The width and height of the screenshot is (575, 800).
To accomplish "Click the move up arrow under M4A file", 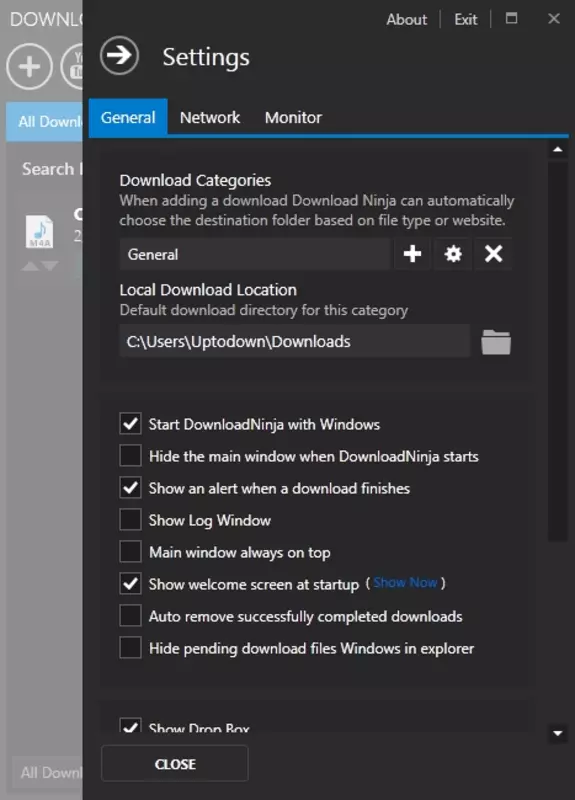I will (30, 266).
